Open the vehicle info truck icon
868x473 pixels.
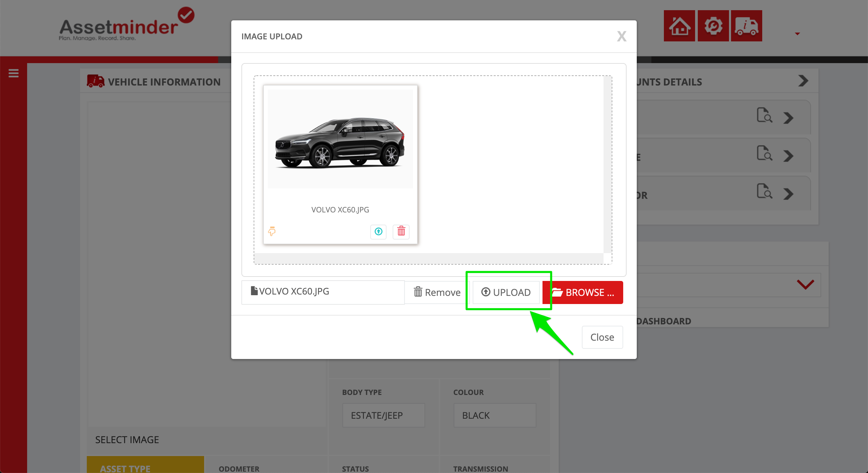pos(746,26)
